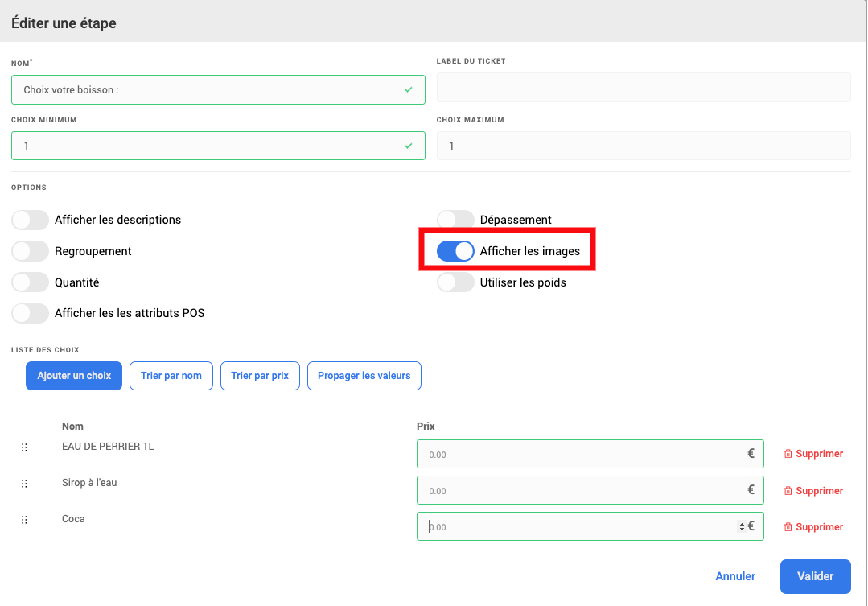The height and width of the screenshot is (606, 868).
Task: Remove the Coca choice row
Action: point(813,527)
